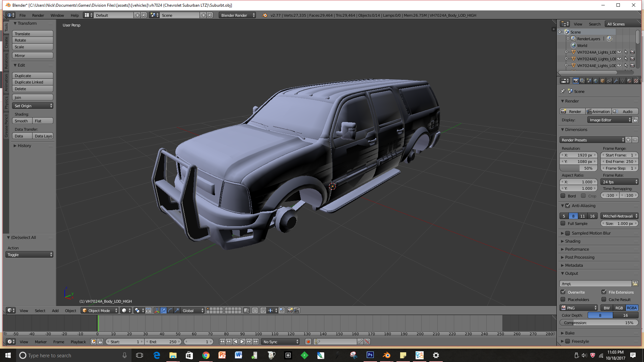Open the Modifiers properties tab (wrench icon)
Viewport: 644px width, 362px height.
[x=616, y=81]
